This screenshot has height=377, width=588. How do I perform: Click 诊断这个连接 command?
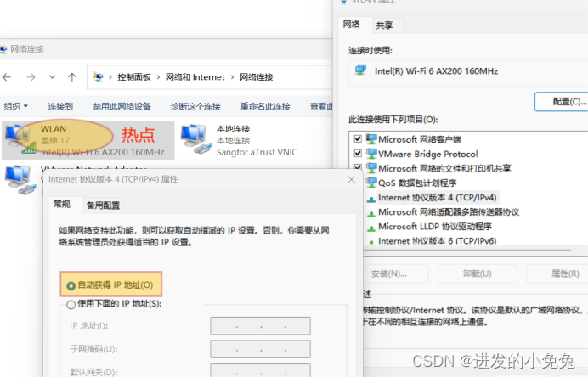195,106
